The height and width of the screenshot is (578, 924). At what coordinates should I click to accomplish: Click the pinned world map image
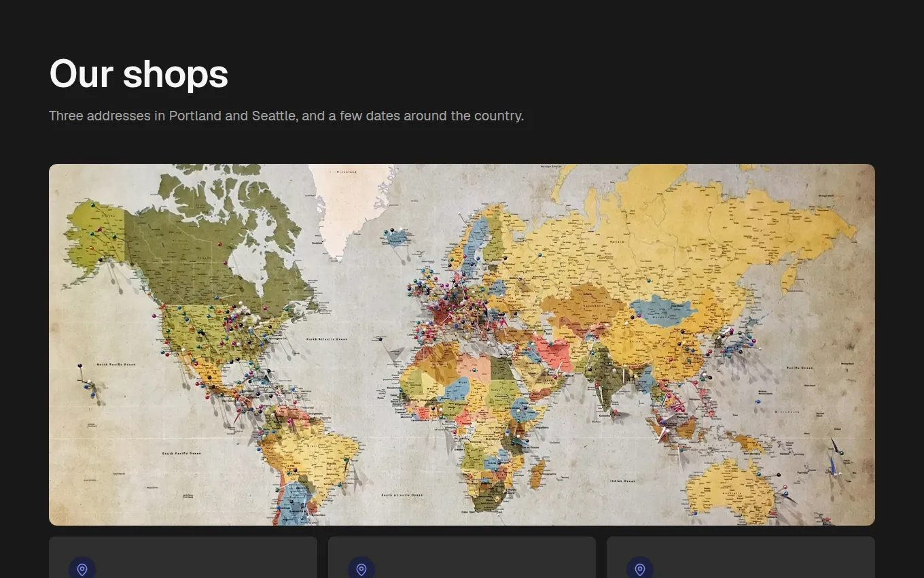tap(462, 345)
